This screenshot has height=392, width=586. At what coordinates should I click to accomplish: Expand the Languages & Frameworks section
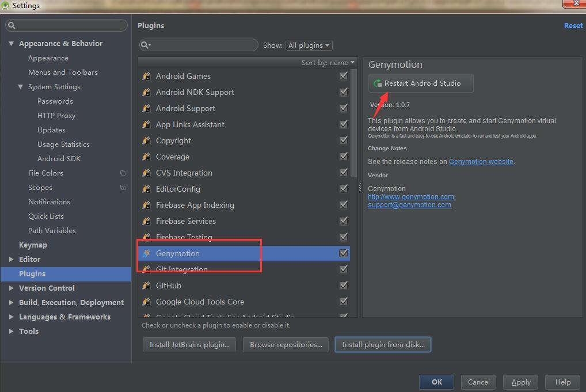pyautogui.click(x=11, y=317)
